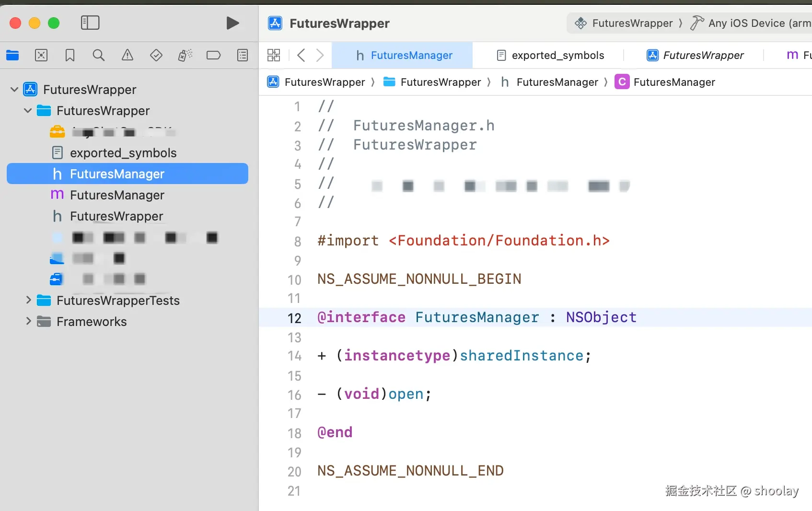Select FuturesWrapper project root in navigator
The height and width of the screenshot is (511, 812).
[90, 90]
